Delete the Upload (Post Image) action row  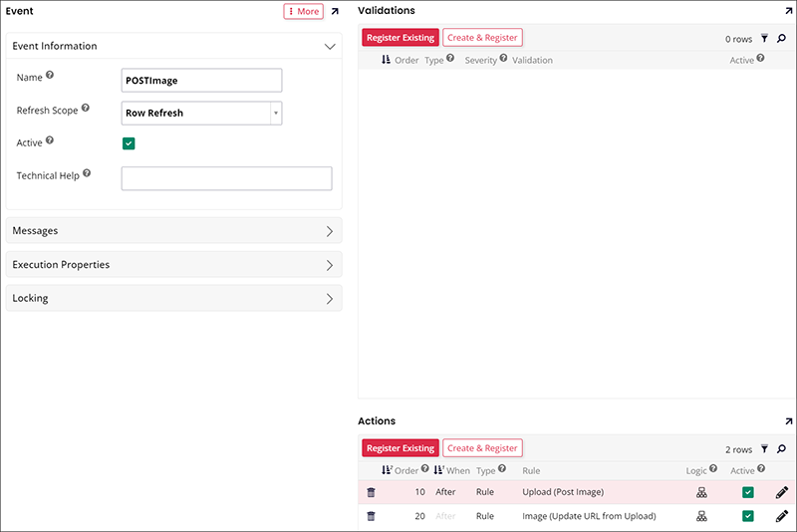pyautogui.click(x=371, y=492)
